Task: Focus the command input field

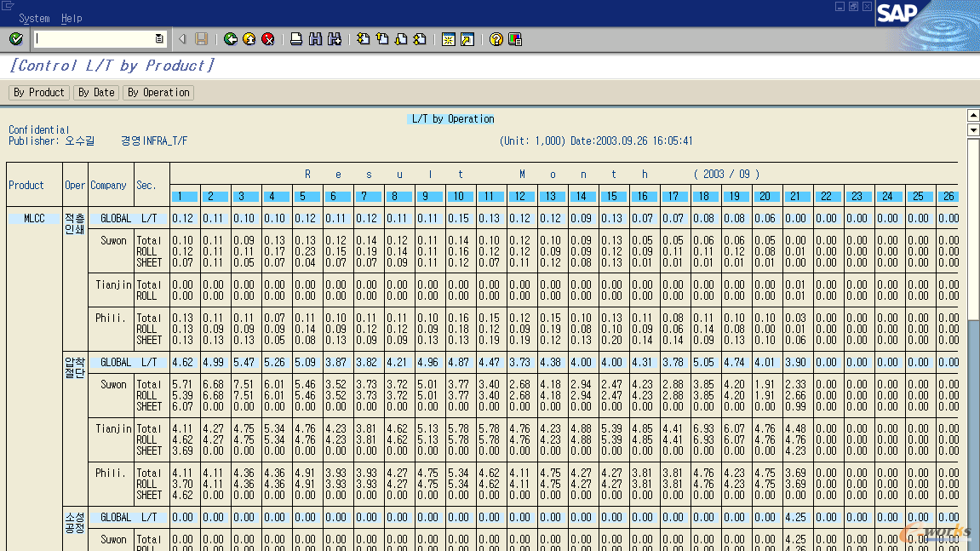Action: 95,39
